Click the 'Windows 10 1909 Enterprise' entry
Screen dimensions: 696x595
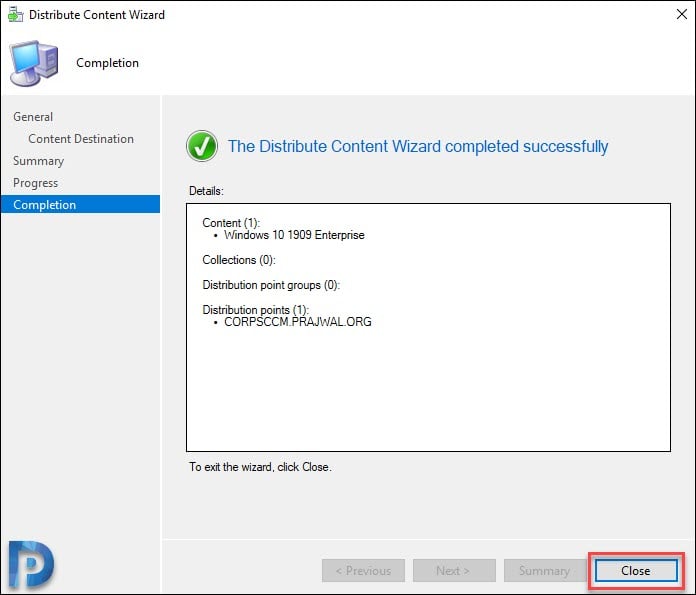[x=294, y=235]
